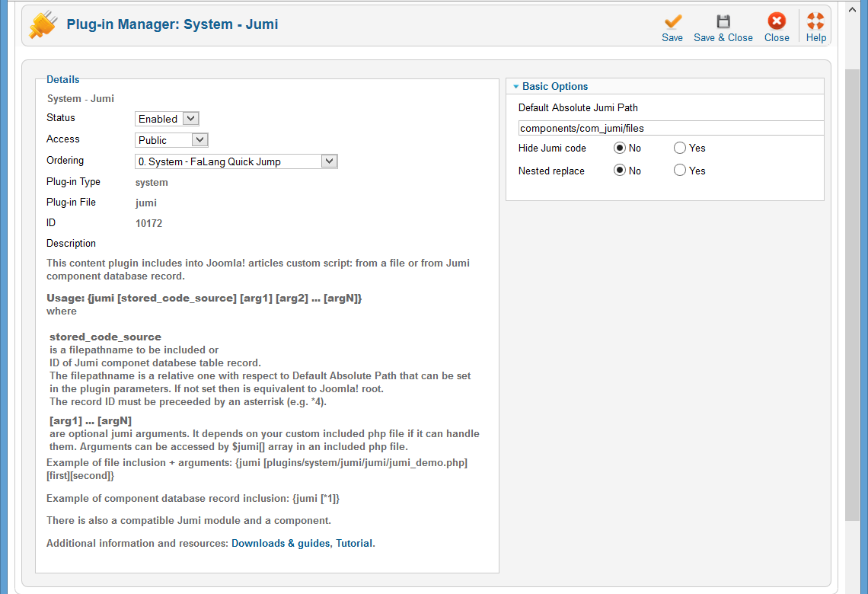The height and width of the screenshot is (594, 868).
Task: Open the Ordering dropdown
Action: click(x=236, y=161)
